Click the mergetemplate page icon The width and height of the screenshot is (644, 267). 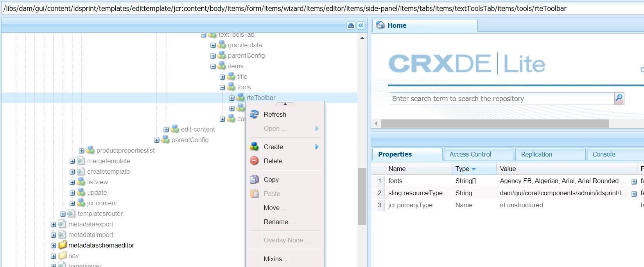(81, 160)
